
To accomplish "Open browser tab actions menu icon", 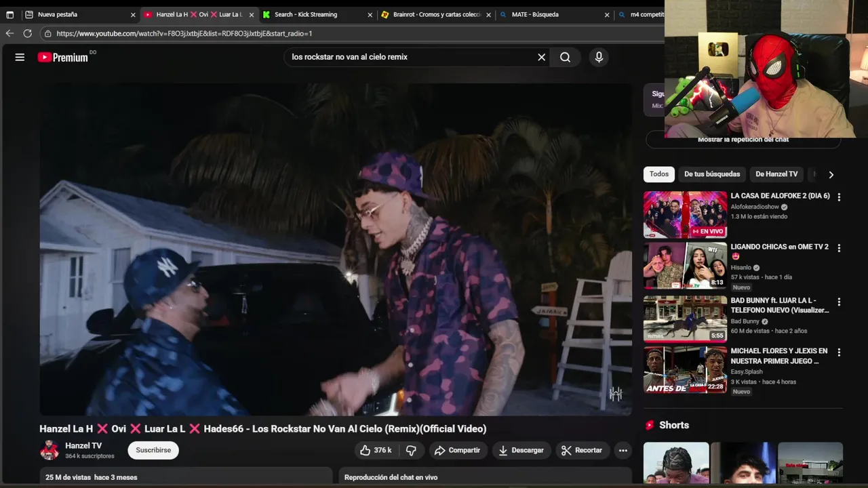I will tap(9, 14).
